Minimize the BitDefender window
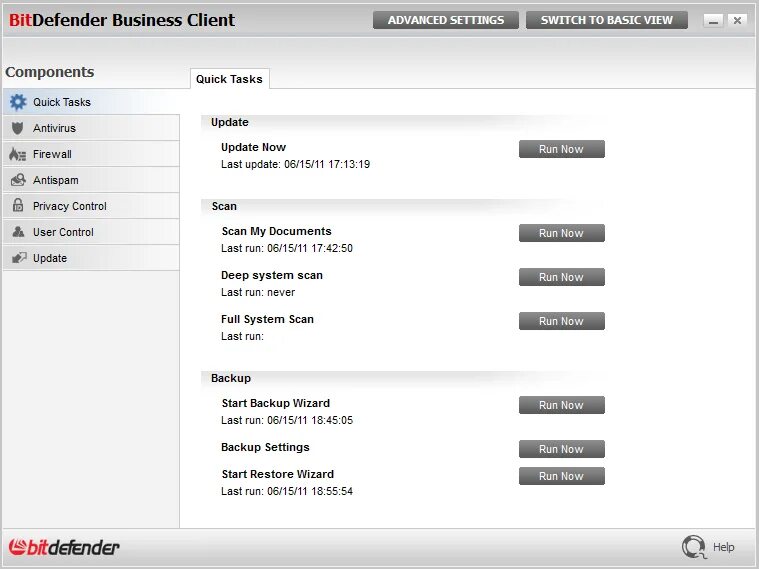The width and height of the screenshot is (759, 569). [713, 20]
